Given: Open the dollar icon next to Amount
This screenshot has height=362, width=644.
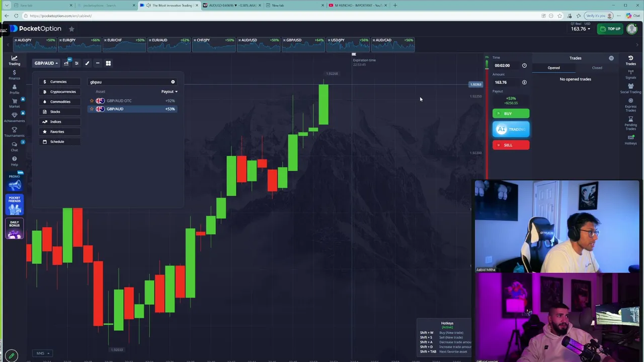Looking at the screenshot, I should (x=524, y=82).
